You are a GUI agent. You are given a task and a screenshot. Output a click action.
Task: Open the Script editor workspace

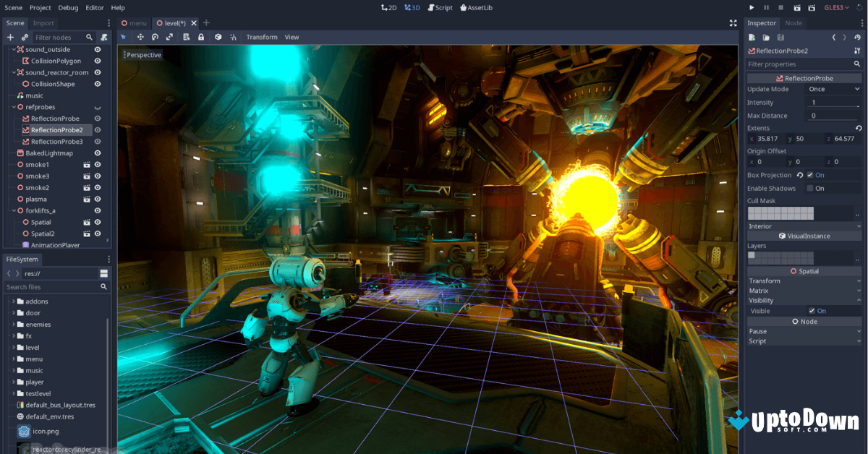coord(440,7)
